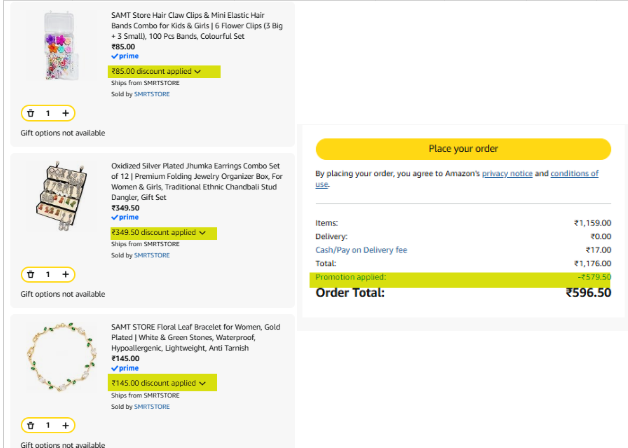The height and width of the screenshot is (448, 628).
Task: Increase Floral Leaf Bracelet quantity with plus icon
Action: 66,426
